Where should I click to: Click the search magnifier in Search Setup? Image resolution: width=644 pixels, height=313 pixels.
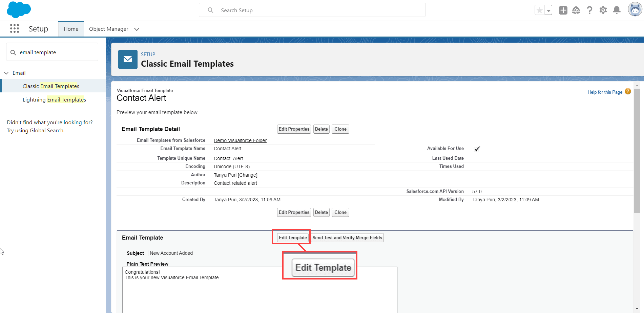(x=210, y=10)
